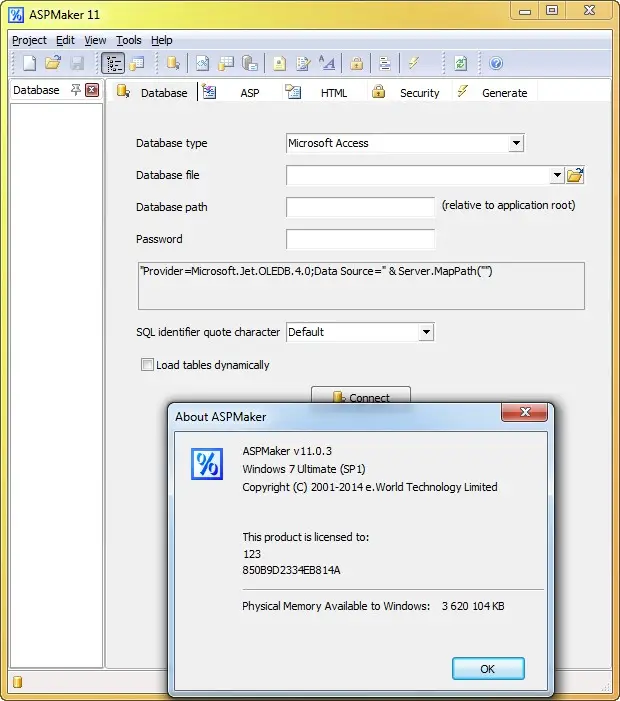620x701 pixels.
Task: Open the View menu
Action: 95,40
